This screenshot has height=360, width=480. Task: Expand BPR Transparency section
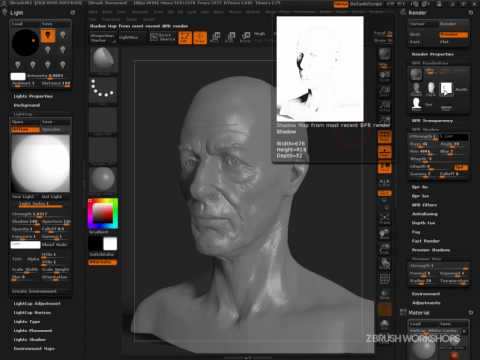coord(432,121)
